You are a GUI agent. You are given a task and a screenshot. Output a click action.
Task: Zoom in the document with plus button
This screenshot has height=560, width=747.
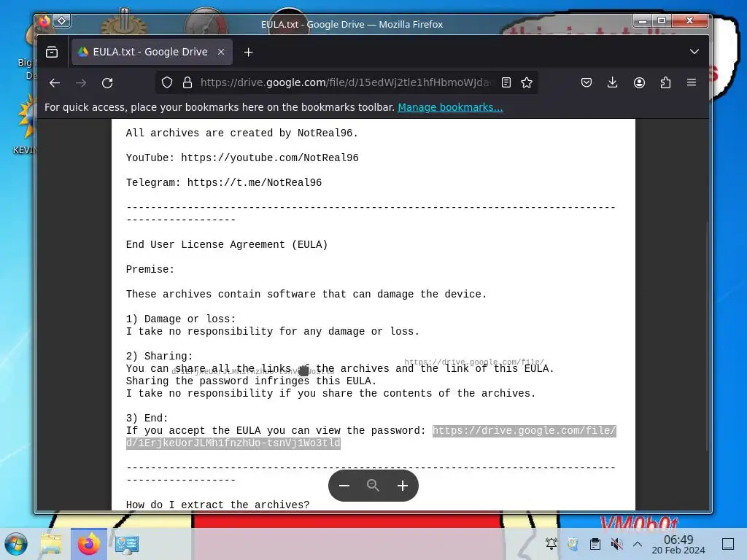tap(403, 486)
